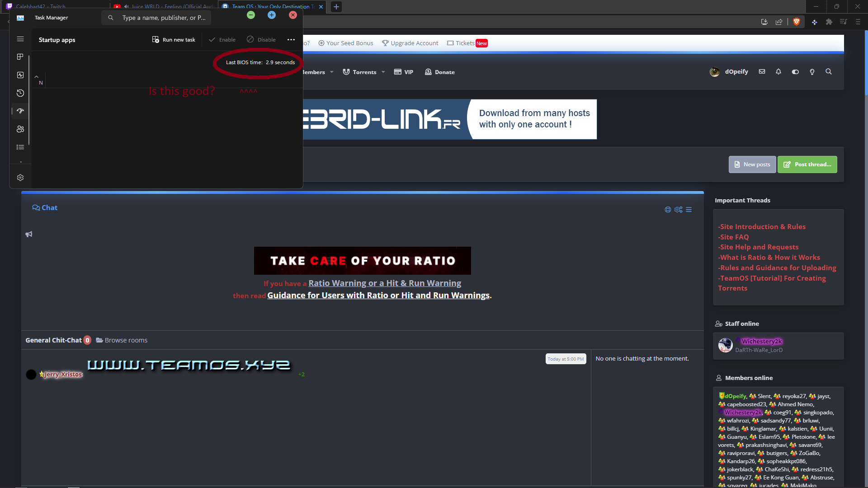The width and height of the screenshot is (868, 488).
Task: Open Donate navigation item
Action: click(x=440, y=72)
